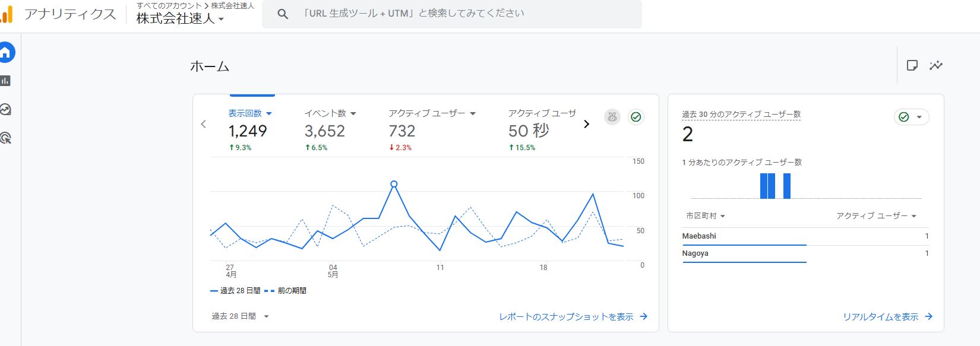
Task: Open Reports from the sidebar bar-chart icon
Action: 6,81
